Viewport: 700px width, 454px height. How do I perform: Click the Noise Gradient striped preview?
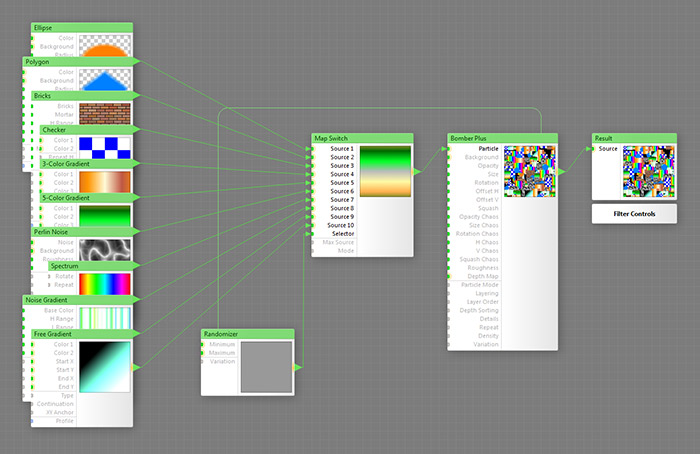click(x=105, y=318)
